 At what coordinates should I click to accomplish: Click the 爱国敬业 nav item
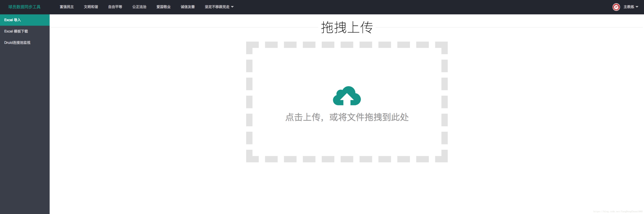[164, 7]
